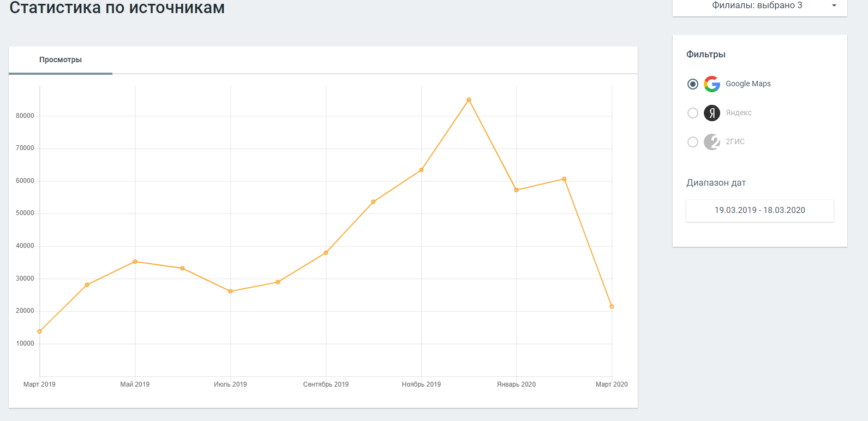The width and height of the screenshot is (868, 421).
Task: Click the Google logo icon in filters
Action: point(712,84)
